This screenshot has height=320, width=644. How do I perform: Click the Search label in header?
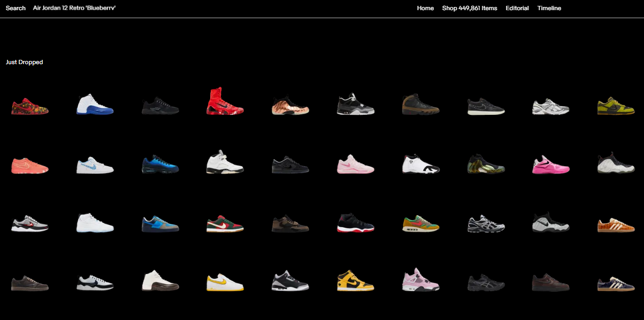[x=16, y=8]
